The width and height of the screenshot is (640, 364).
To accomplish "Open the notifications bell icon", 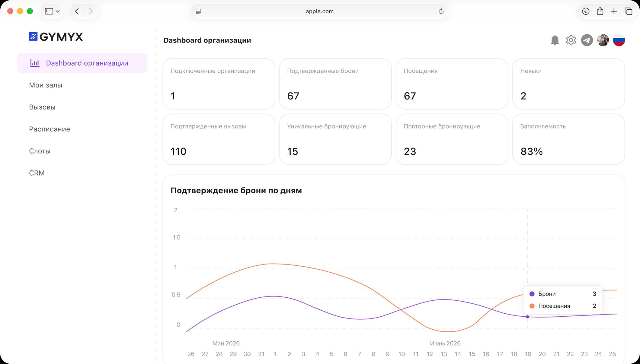I will click(555, 40).
